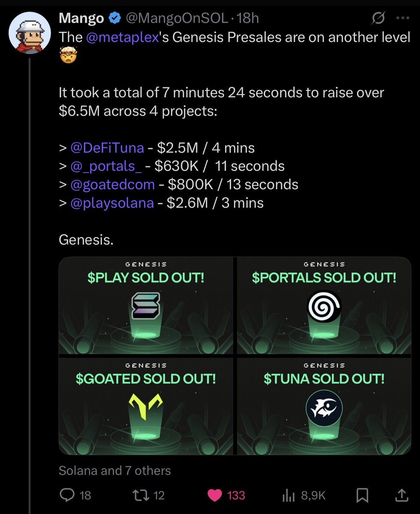Open the three-dot more options menu
The height and width of the screenshot is (514, 420).
[401, 18]
